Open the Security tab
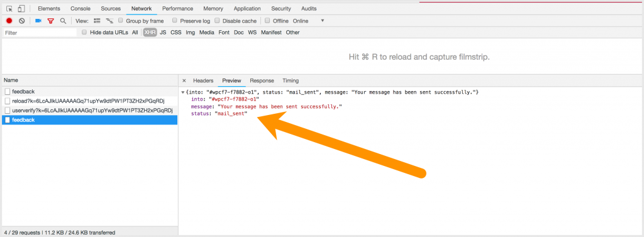 [x=281, y=9]
